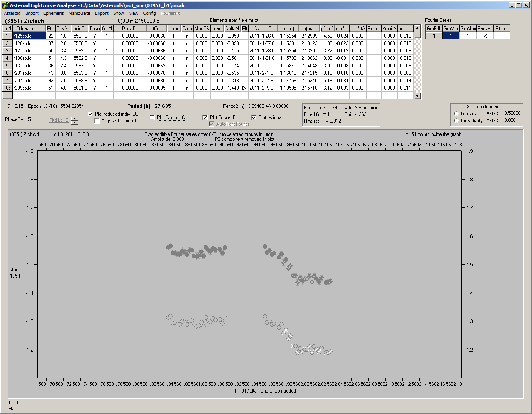Screen dimensions: 532x414
Task: Click the Fitted T cell in Fourier Series
Action: pyautogui.click(x=501, y=36)
